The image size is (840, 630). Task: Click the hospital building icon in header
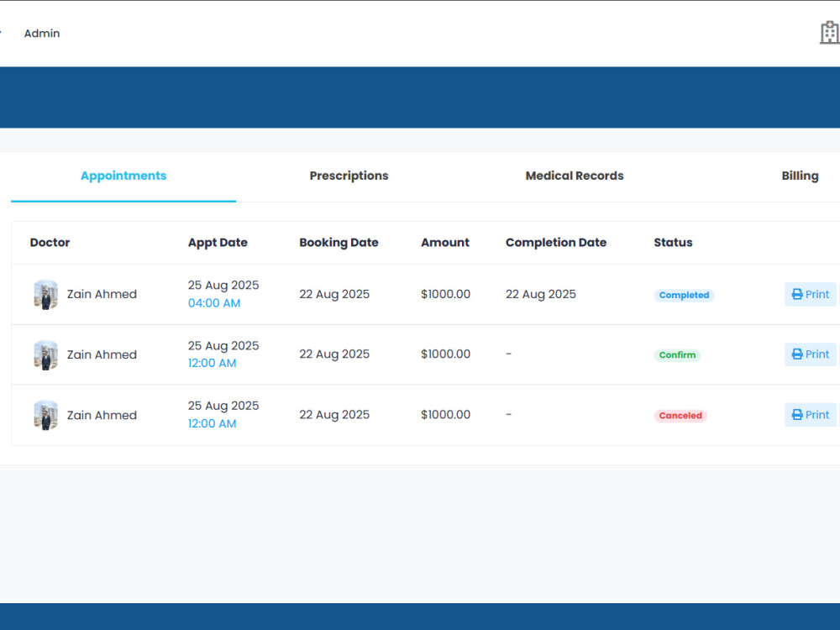[830, 33]
